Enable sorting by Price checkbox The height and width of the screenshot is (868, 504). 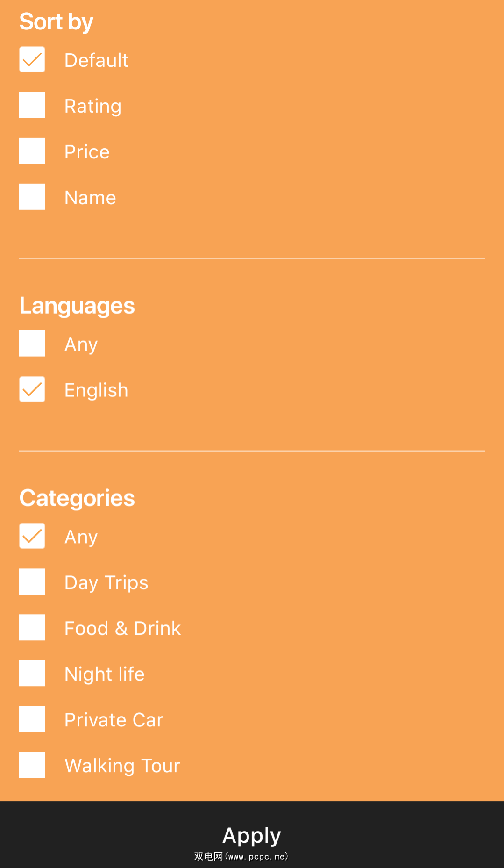(x=32, y=151)
